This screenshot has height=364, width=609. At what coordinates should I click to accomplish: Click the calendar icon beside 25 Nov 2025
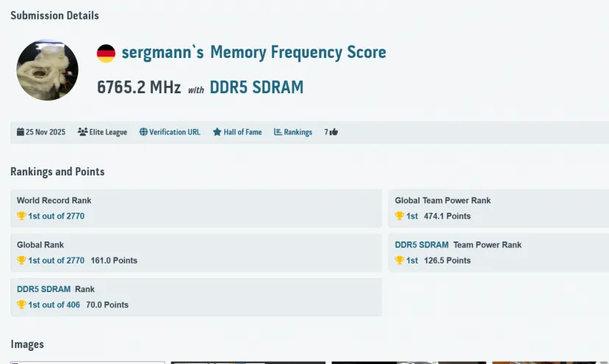[20, 132]
